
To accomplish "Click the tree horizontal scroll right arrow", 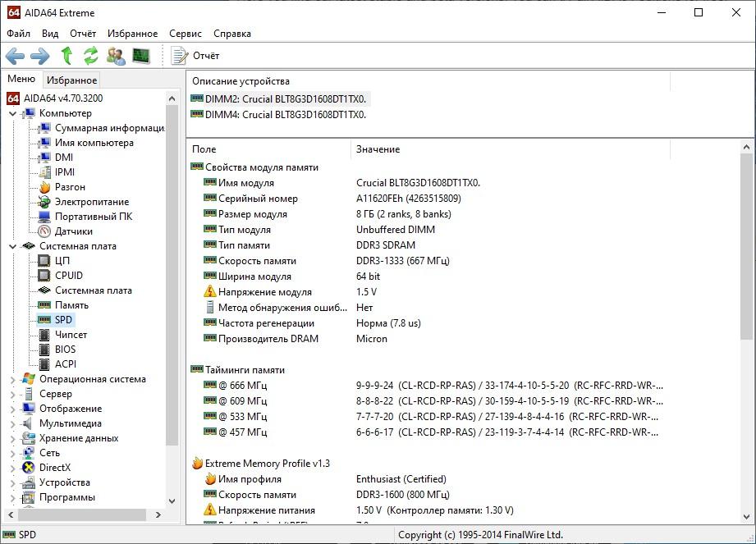I will pyautogui.click(x=158, y=515).
